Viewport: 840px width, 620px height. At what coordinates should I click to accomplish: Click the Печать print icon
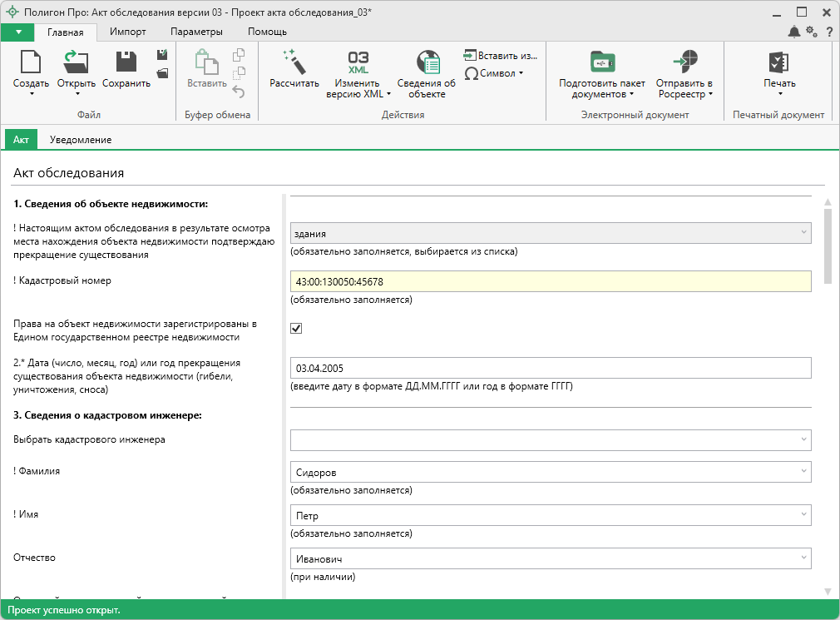coord(779,63)
